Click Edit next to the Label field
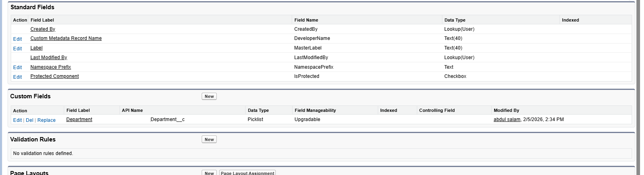This screenshot has width=644, height=175. (18, 49)
